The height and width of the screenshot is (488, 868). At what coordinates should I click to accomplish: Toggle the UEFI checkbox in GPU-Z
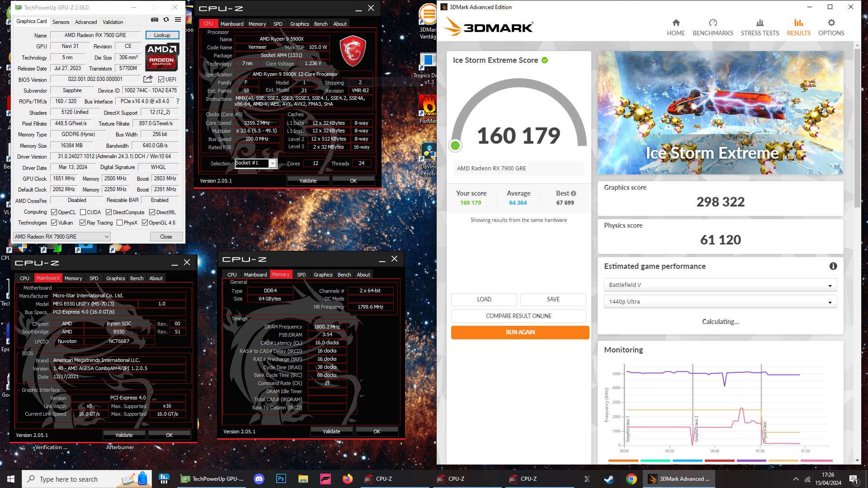click(161, 79)
